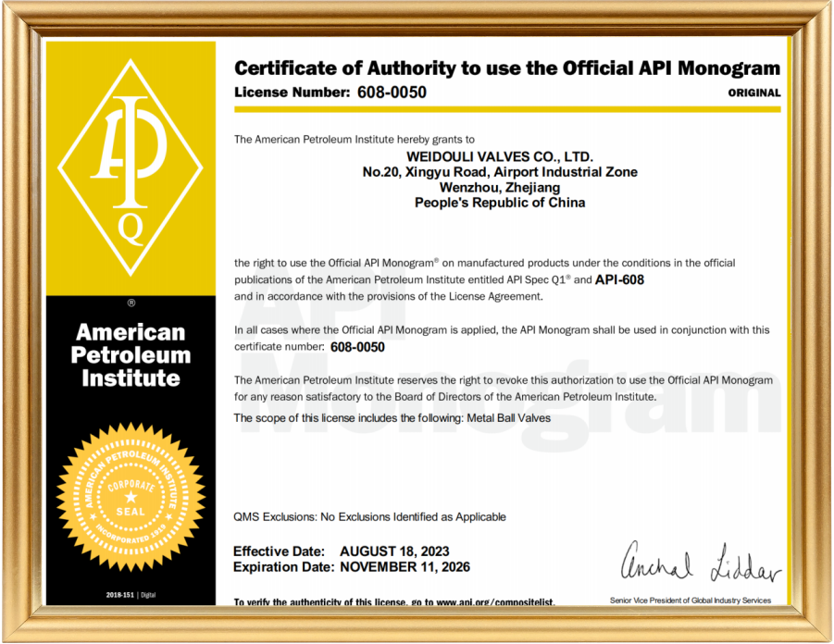Image resolution: width=834 pixels, height=644 pixels.
Task: Click the 'reserves the right to revoke' sentence
Action: point(504,380)
